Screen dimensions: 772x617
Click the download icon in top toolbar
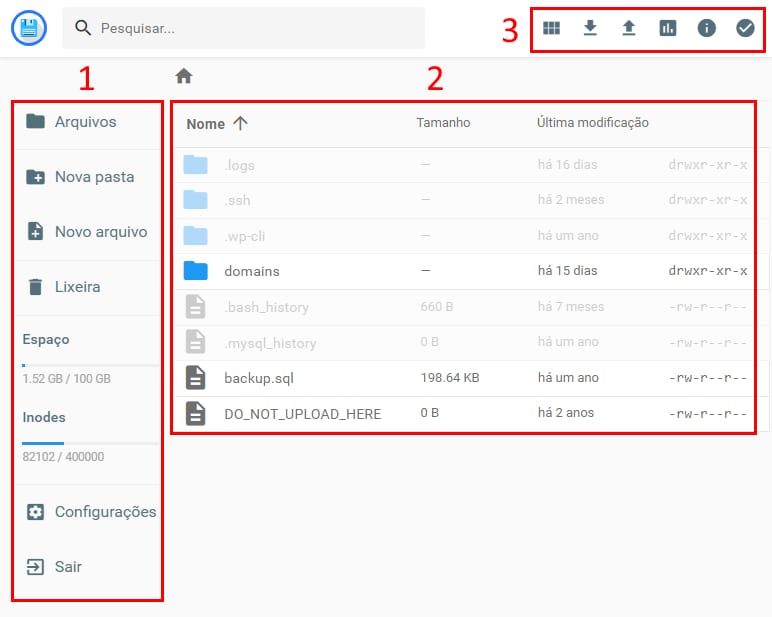(590, 28)
